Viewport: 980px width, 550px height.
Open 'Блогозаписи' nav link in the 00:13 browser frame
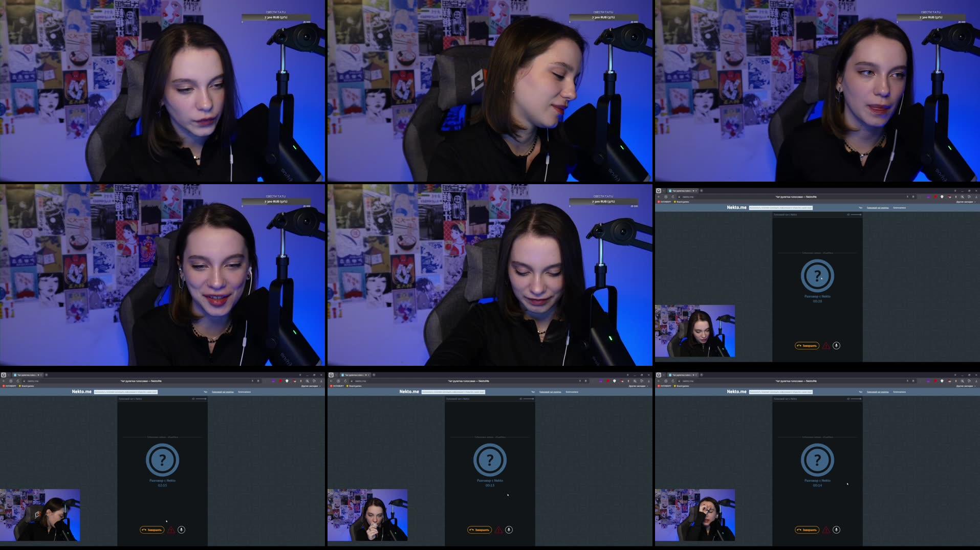(572, 392)
